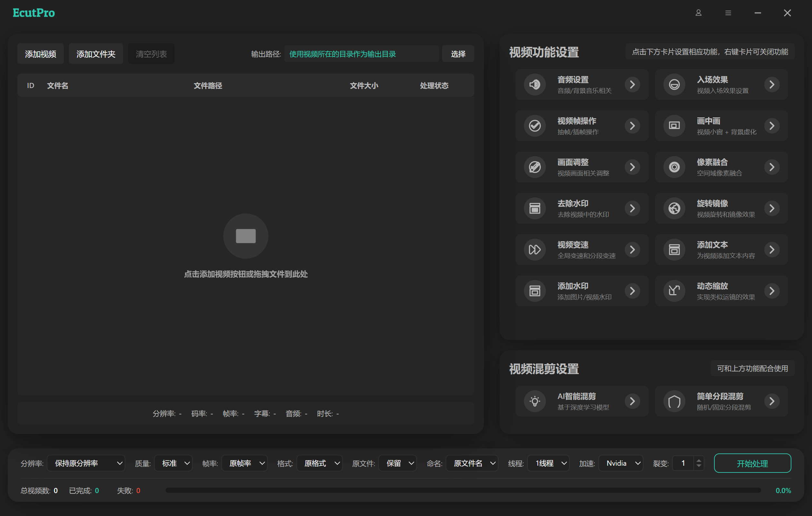Click the 添加文本 card icon

coord(674,250)
